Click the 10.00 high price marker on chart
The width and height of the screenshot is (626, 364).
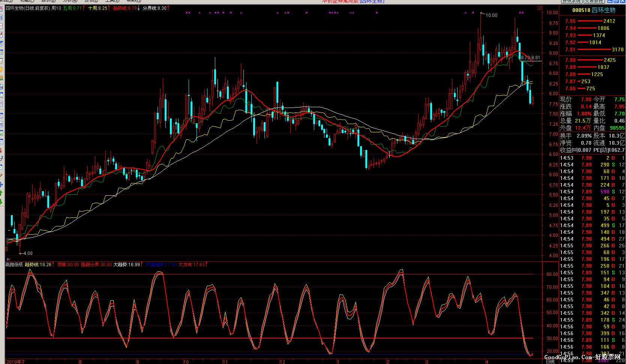tap(491, 15)
